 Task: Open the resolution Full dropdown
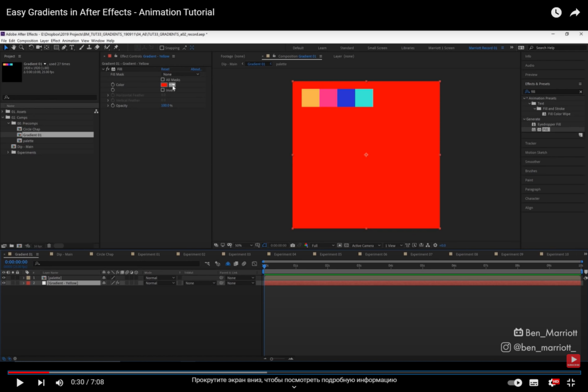pyautogui.click(x=323, y=246)
